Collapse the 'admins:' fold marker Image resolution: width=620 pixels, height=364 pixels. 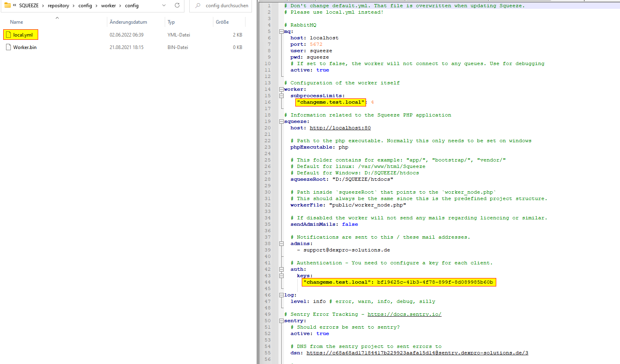[x=281, y=243]
